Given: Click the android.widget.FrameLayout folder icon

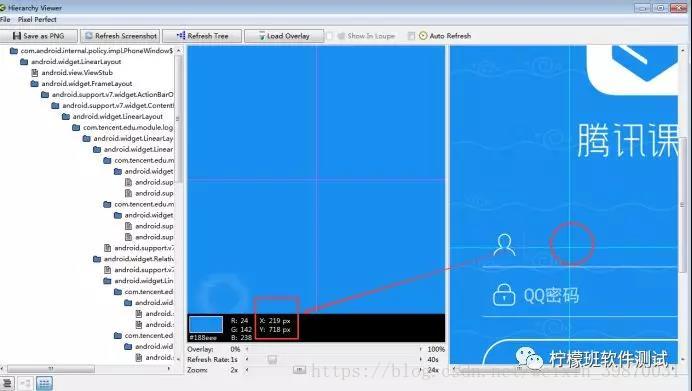Looking at the screenshot, I should click(x=34, y=83).
